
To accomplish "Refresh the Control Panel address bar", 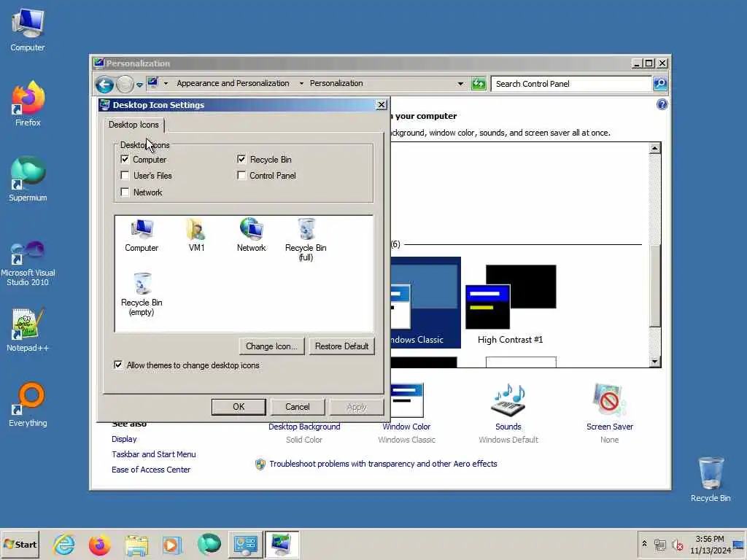I will [x=479, y=84].
